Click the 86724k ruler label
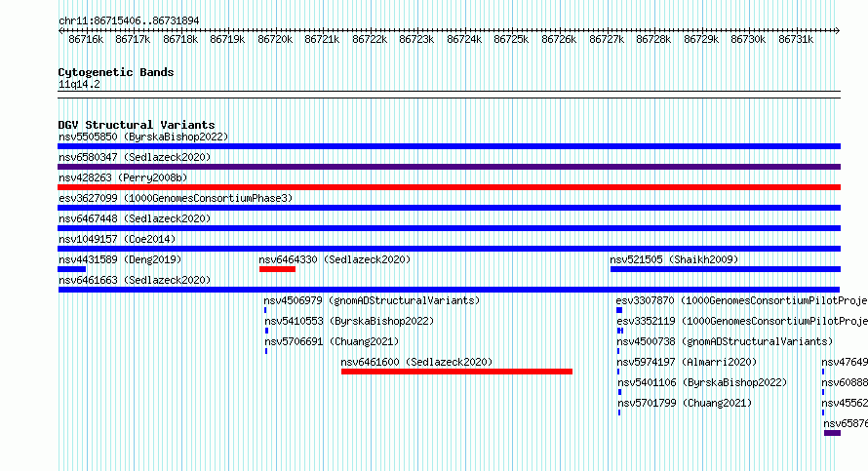 click(x=464, y=40)
